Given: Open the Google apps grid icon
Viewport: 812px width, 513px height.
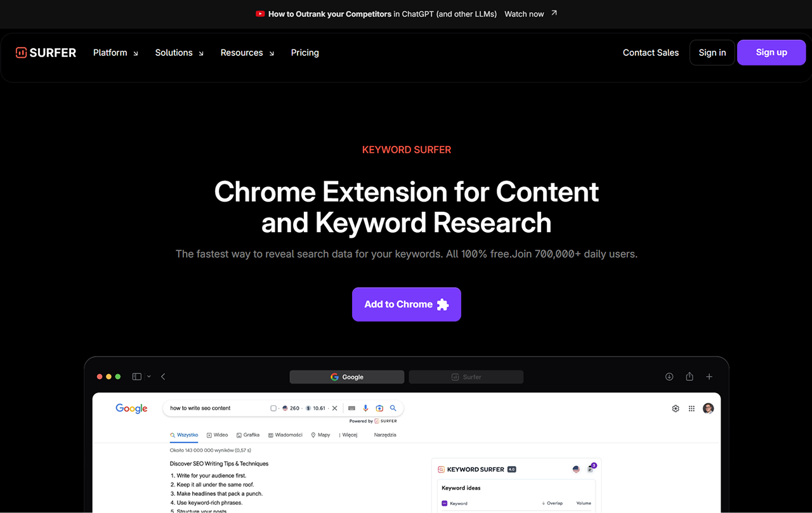Looking at the screenshot, I should coord(691,408).
